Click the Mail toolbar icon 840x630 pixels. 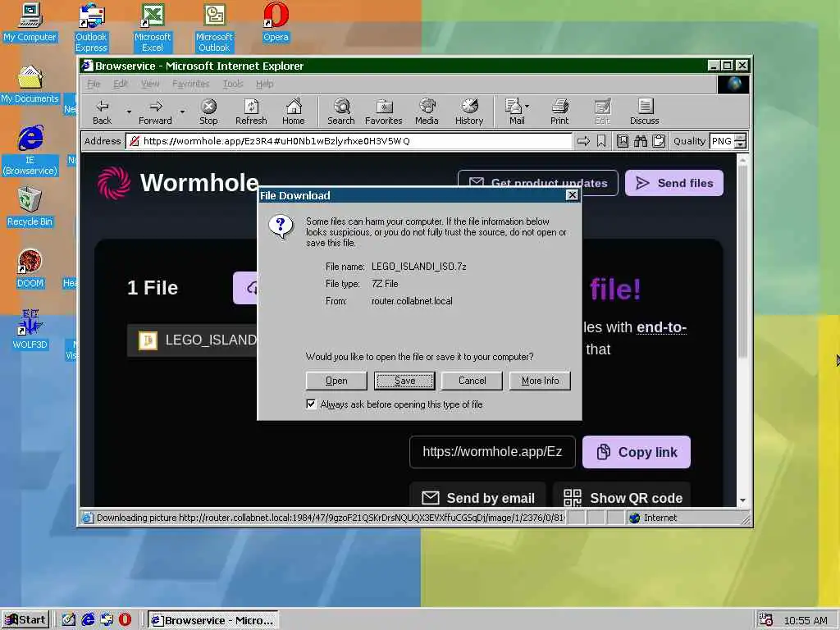[514, 112]
